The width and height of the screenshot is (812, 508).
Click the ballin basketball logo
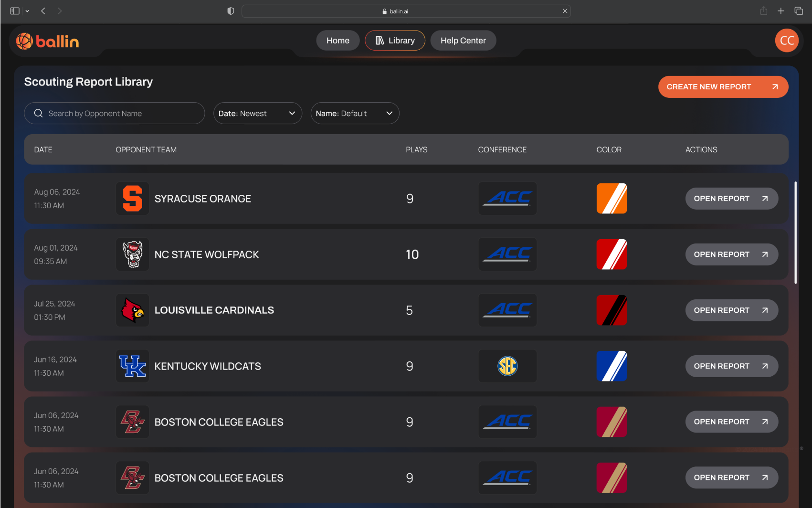coord(47,42)
